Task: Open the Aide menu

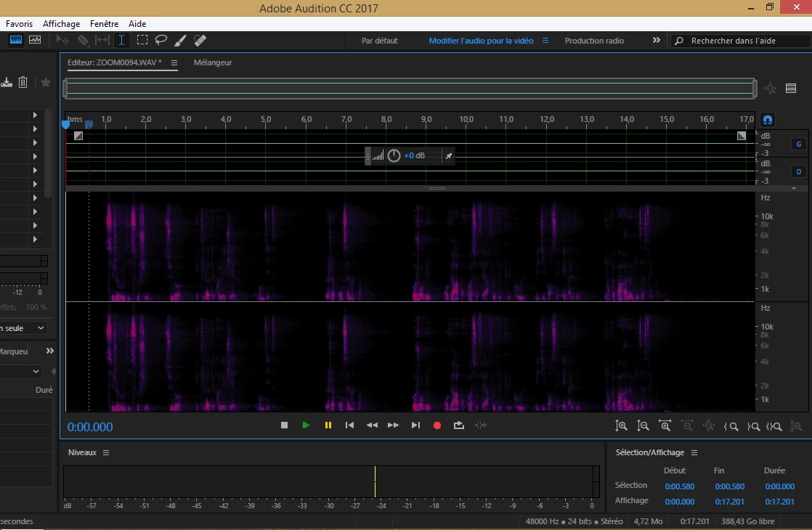Action: click(x=137, y=24)
